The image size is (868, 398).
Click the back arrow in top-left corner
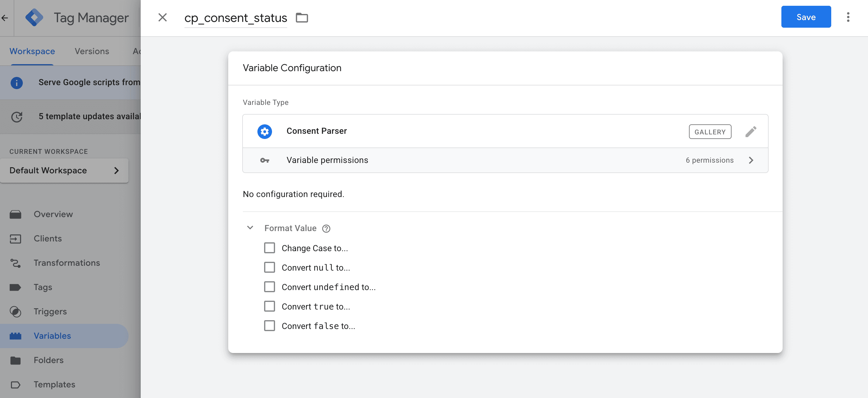click(x=5, y=18)
